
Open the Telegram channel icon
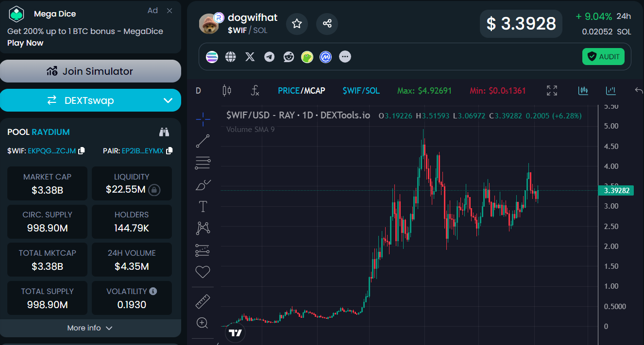coord(270,57)
